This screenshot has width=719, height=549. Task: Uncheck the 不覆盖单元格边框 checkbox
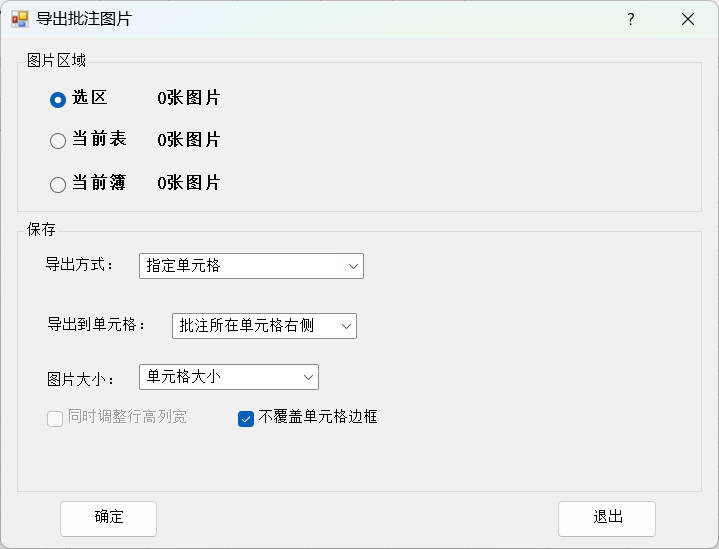(x=246, y=418)
